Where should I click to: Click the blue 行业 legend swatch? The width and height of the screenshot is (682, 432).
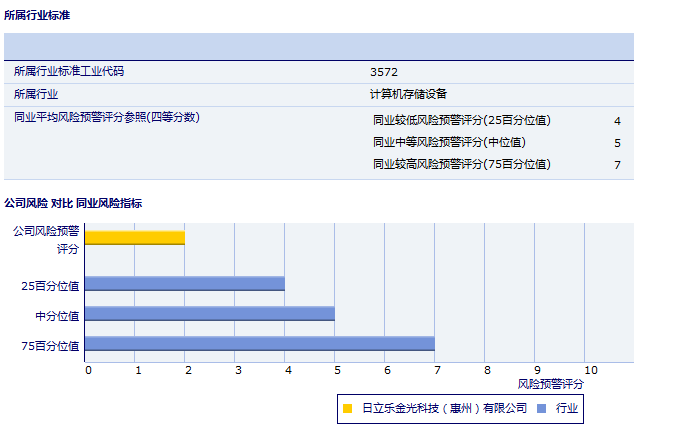click(x=541, y=408)
